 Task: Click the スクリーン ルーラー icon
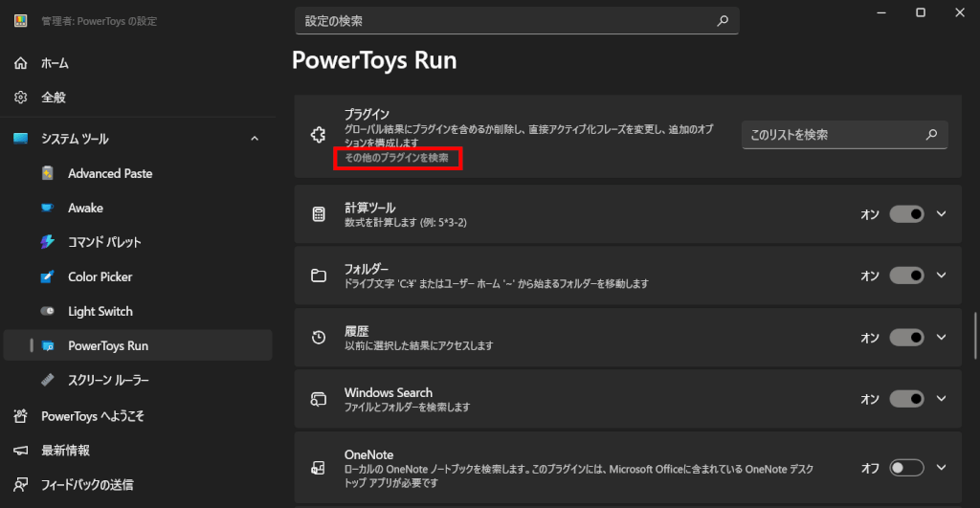48,380
